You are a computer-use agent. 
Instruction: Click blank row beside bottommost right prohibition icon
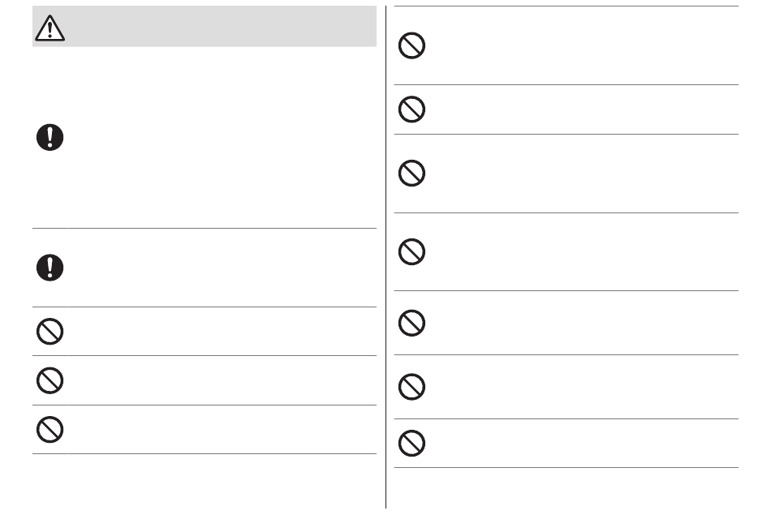[x=584, y=443]
